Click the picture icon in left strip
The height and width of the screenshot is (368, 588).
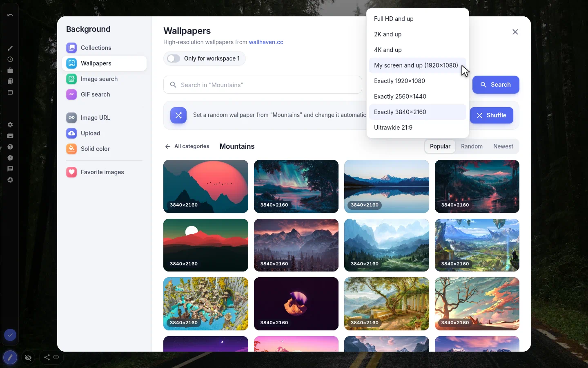coord(10,136)
